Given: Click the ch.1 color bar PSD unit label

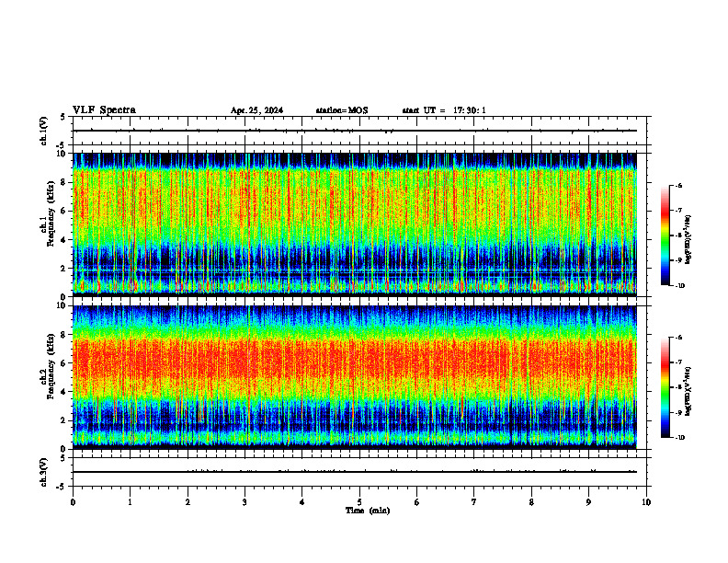Looking at the screenshot, I should click(x=688, y=240).
